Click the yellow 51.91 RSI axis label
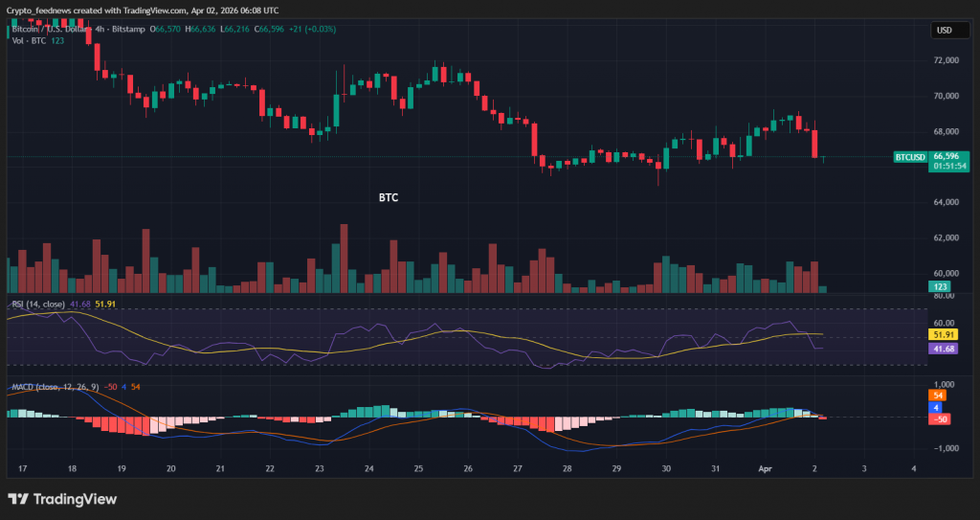 click(943, 335)
